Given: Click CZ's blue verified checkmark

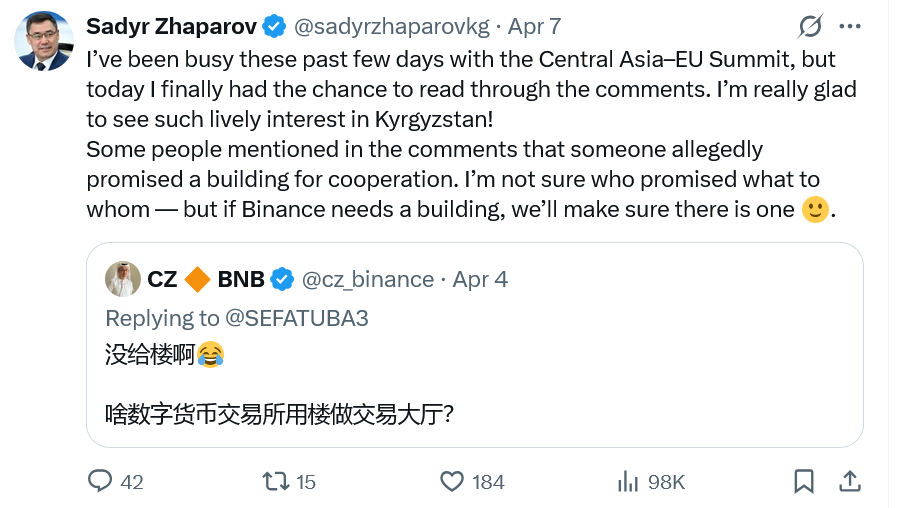Looking at the screenshot, I should click(x=283, y=279).
